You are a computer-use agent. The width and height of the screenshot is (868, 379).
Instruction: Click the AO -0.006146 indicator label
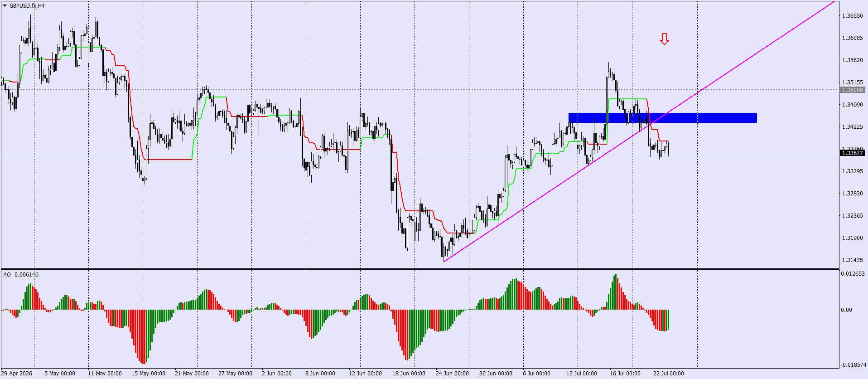click(x=21, y=275)
